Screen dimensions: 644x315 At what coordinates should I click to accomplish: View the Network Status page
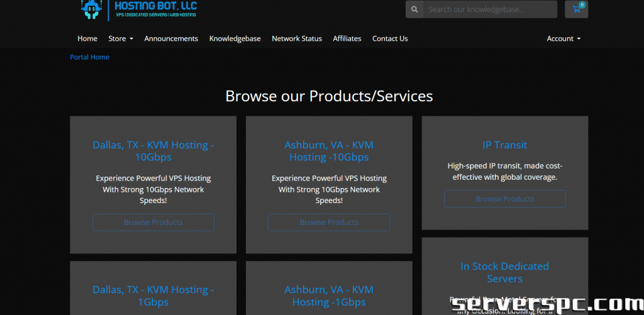click(297, 38)
